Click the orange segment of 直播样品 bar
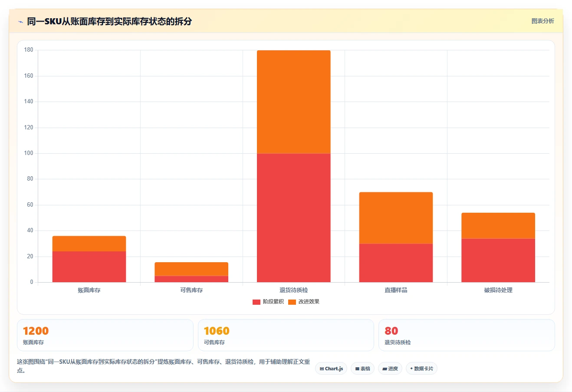Viewport: 572px width, 392px height. pos(396,218)
